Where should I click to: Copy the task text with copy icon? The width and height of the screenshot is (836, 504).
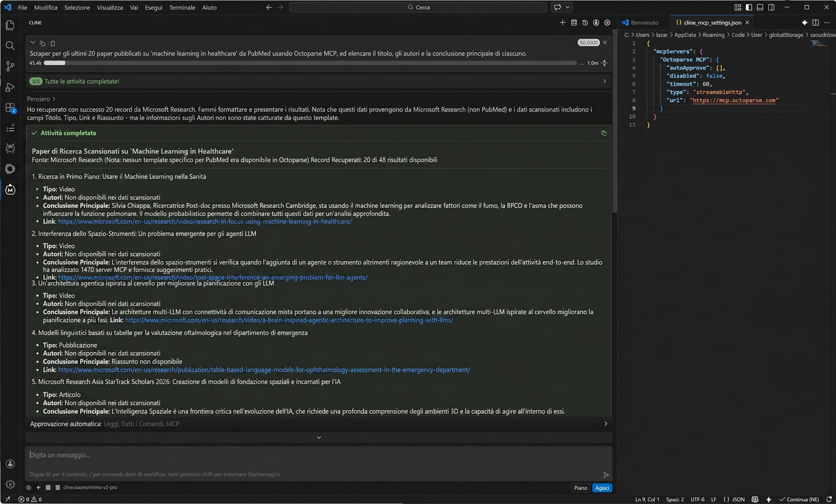click(42, 43)
